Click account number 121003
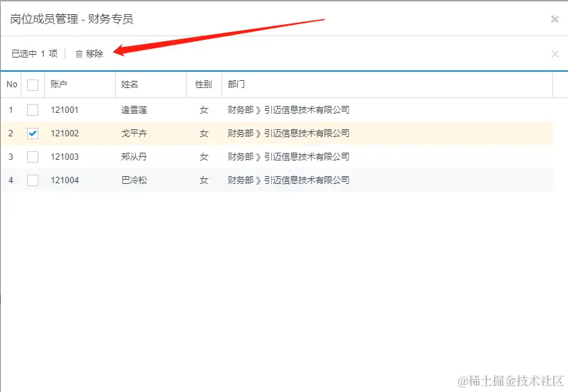 click(x=65, y=157)
